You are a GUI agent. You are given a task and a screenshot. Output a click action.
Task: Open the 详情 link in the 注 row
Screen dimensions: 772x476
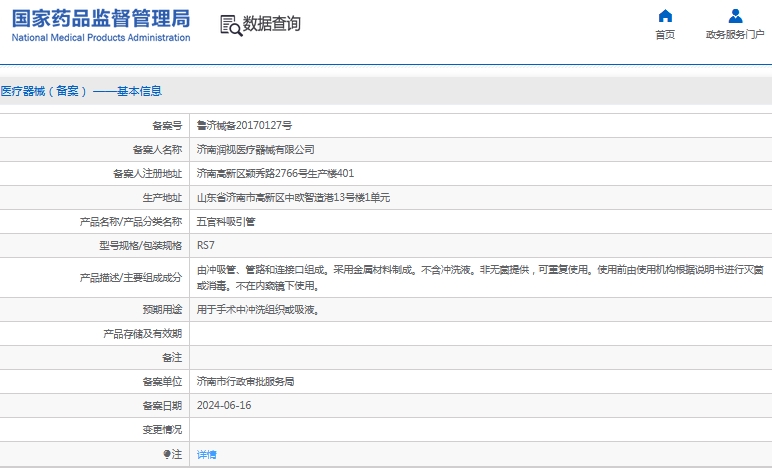click(206, 454)
